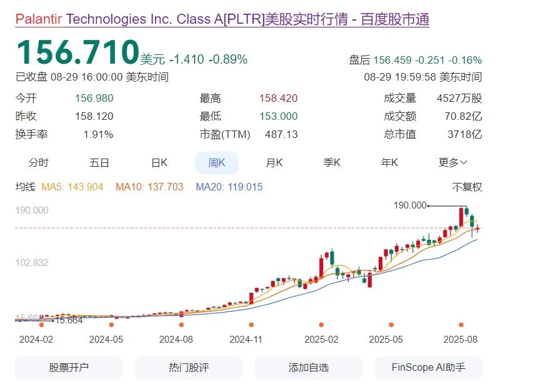Click the MA10: 137.703 indicator label

tap(149, 187)
